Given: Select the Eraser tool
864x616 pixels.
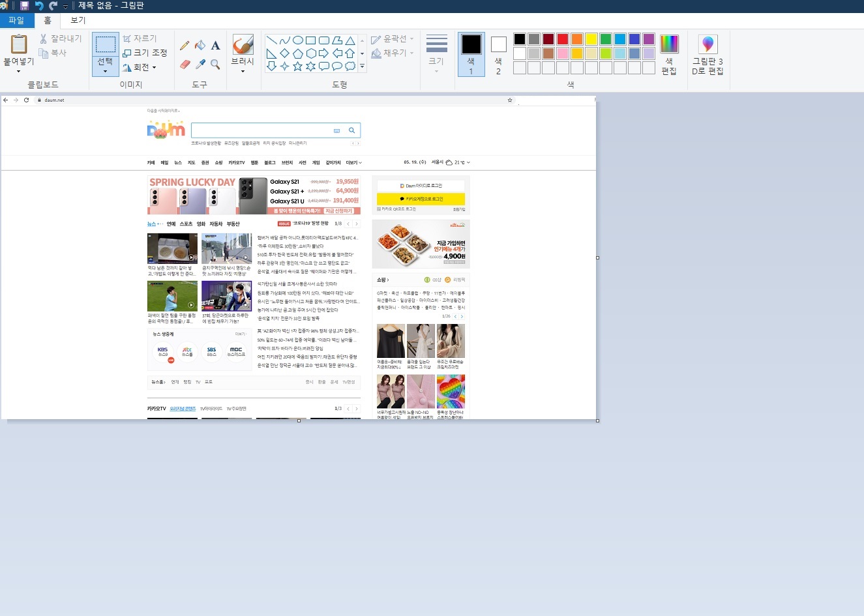Looking at the screenshot, I should [185, 64].
